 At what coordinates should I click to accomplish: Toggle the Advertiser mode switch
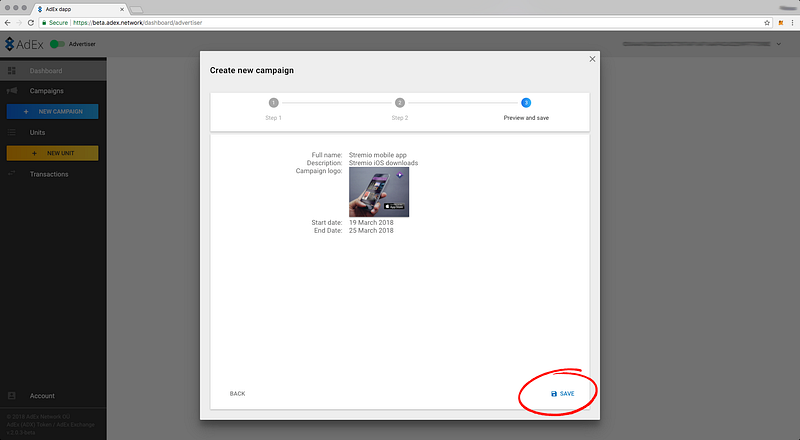57,44
